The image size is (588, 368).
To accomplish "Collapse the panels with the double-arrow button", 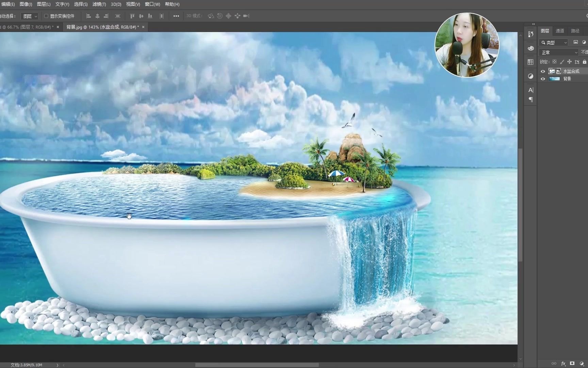I will (533, 24).
